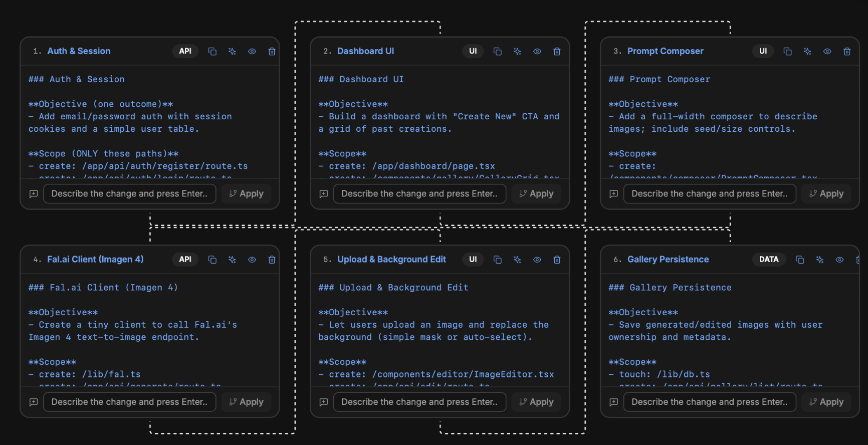The height and width of the screenshot is (445, 868).
Task: Click the sparkle icon on Dashboard UI card
Action: pyautogui.click(x=517, y=52)
